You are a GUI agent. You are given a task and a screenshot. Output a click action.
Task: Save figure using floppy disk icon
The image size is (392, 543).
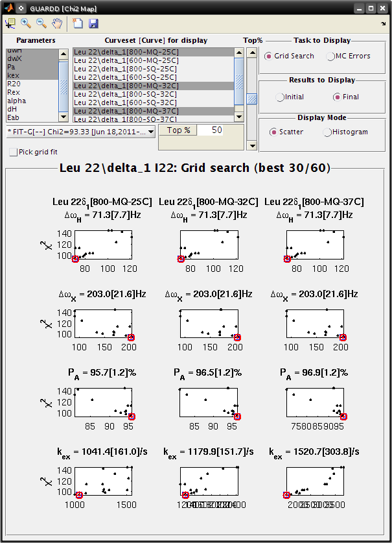[x=93, y=23]
